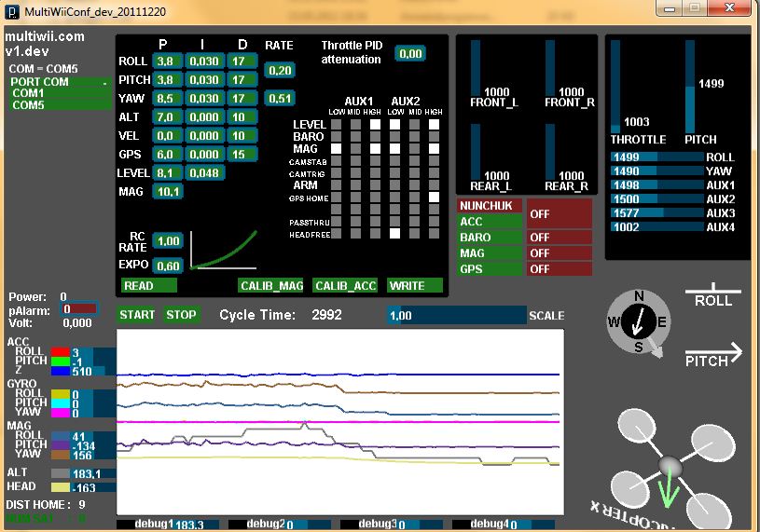Toggle PASSTHRU checkbox under AUX2 MID
This screenshot has height=532, width=760.
point(414,222)
